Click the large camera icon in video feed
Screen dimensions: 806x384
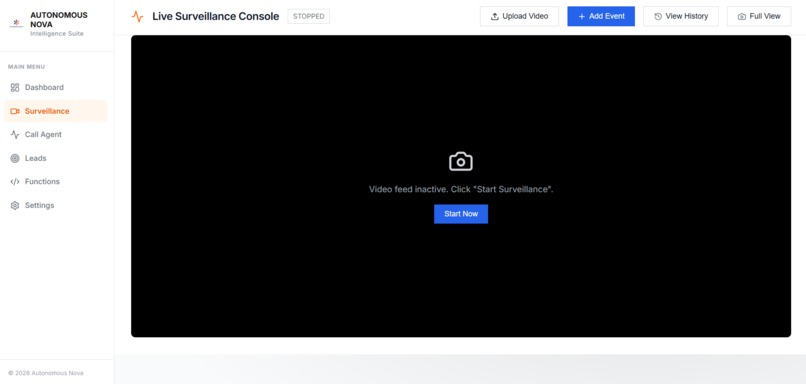click(461, 161)
